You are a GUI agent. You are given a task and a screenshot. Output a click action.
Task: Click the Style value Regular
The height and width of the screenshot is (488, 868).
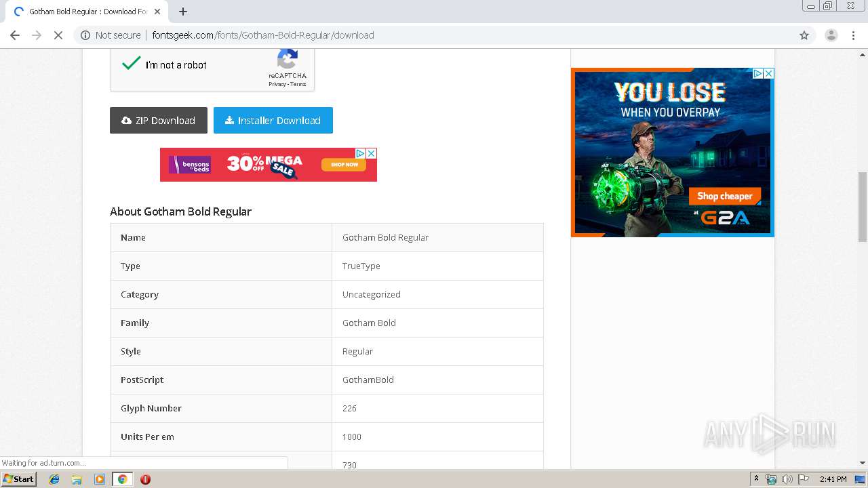pyautogui.click(x=357, y=351)
